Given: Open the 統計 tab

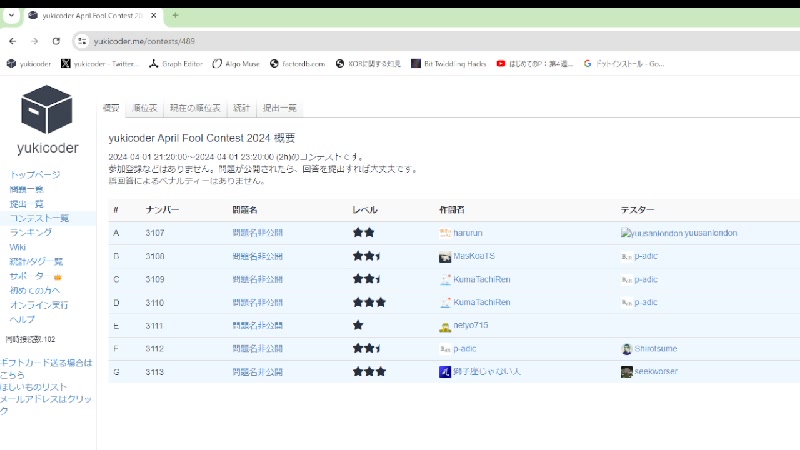Looking at the screenshot, I should point(241,108).
